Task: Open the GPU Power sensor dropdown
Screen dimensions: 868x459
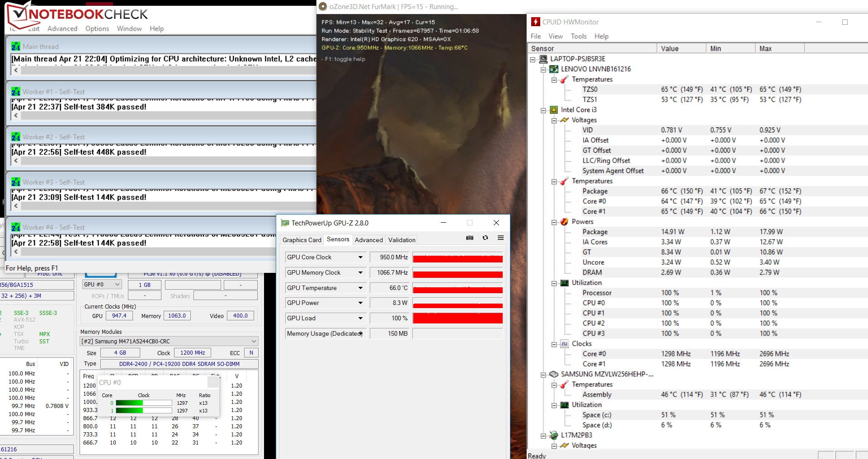Action: 360,303
